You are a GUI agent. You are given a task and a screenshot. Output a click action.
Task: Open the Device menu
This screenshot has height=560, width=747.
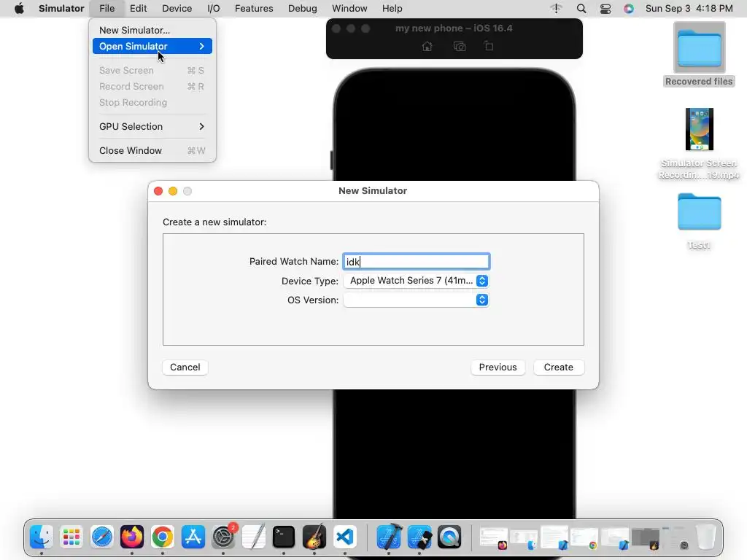177,8
